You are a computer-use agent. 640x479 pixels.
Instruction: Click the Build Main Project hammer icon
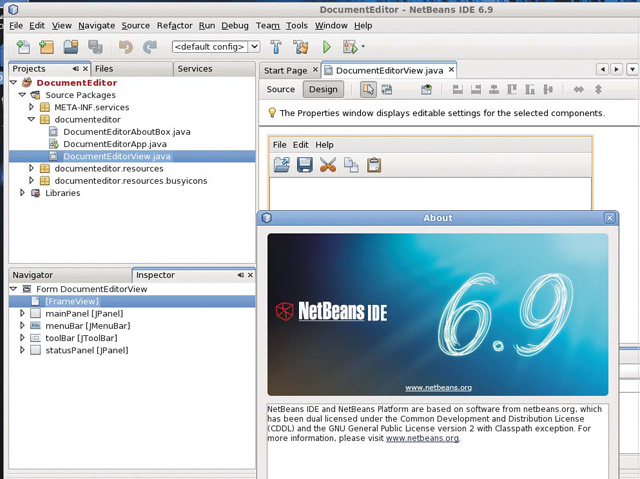[x=276, y=47]
